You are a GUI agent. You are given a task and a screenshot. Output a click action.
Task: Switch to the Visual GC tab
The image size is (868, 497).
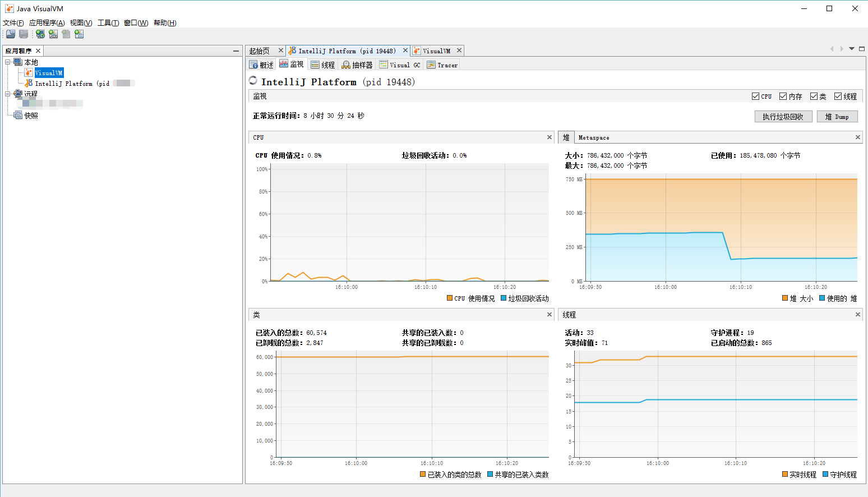(400, 65)
